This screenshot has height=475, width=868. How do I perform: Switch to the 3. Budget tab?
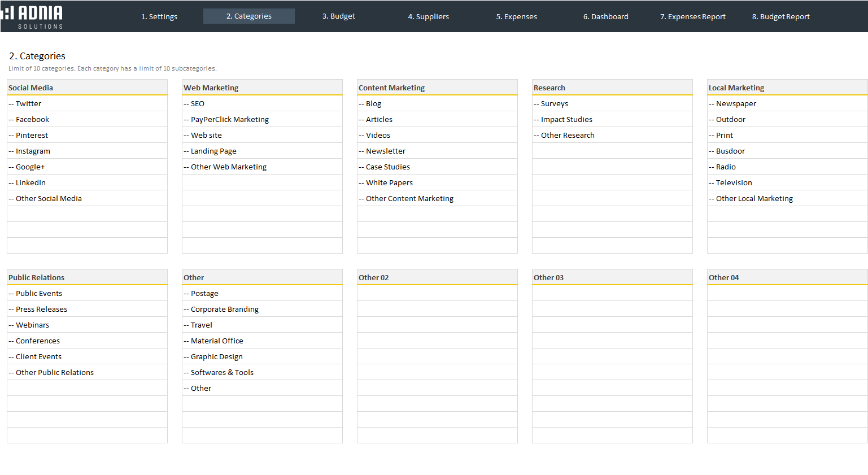tap(338, 16)
